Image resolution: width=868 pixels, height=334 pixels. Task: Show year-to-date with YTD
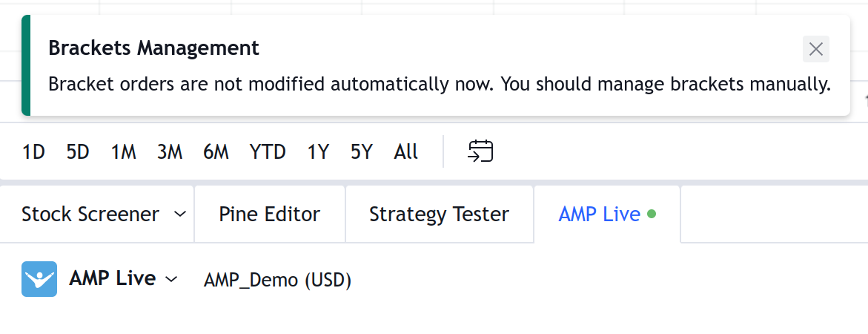[268, 152]
